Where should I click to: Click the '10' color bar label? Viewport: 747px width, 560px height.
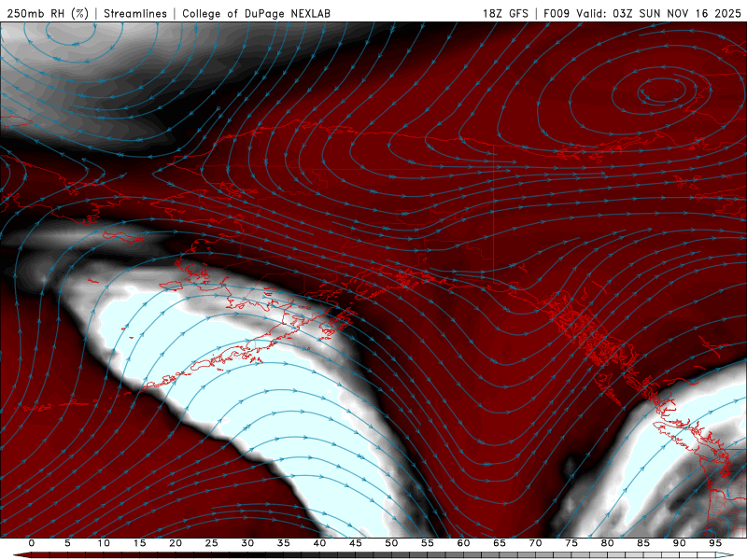click(104, 543)
